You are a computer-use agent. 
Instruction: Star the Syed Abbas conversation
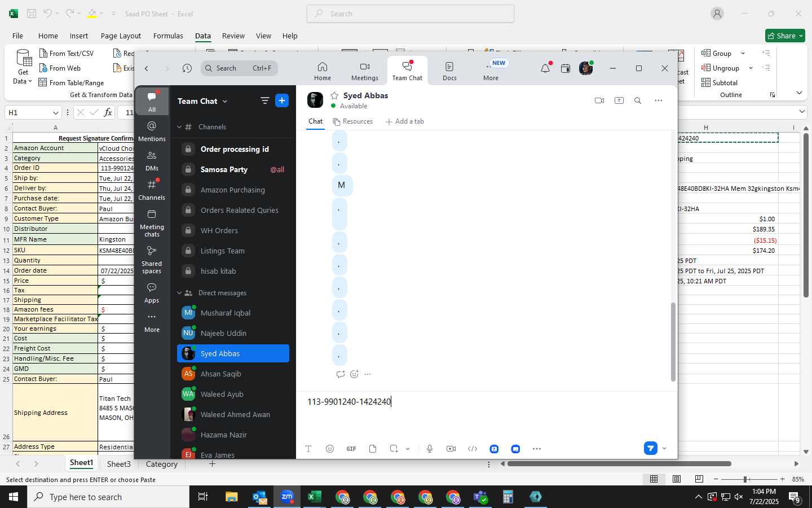(334, 95)
